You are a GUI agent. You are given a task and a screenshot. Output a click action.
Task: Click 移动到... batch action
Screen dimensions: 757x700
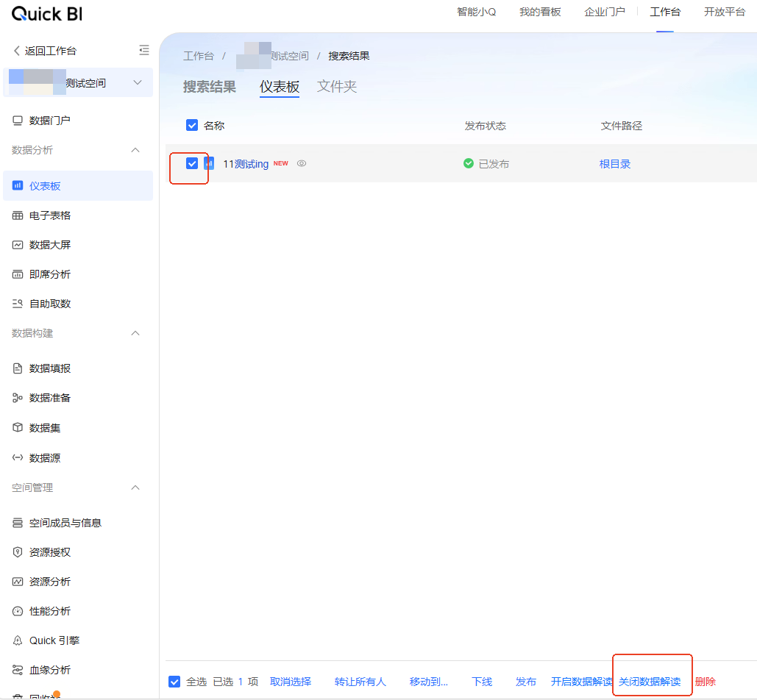point(429,682)
